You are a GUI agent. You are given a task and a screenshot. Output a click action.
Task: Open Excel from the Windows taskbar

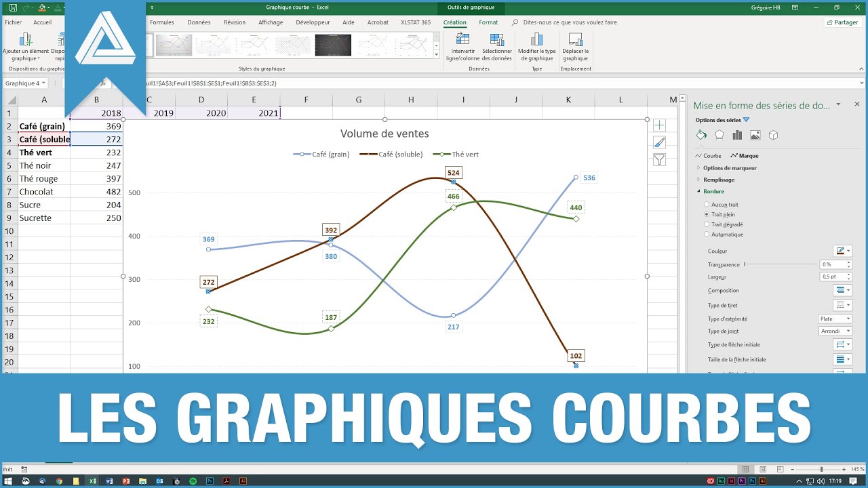click(x=92, y=481)
